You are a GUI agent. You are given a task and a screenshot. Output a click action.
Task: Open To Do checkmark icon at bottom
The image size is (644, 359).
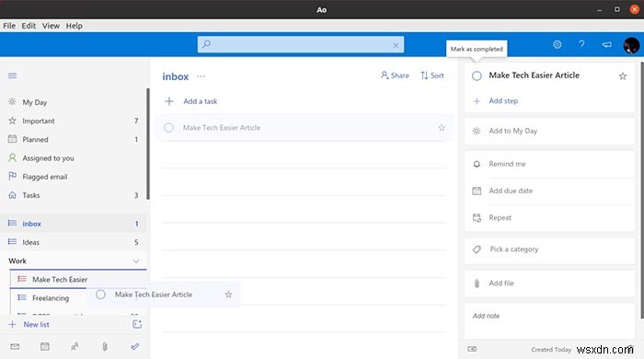point(134,347)
